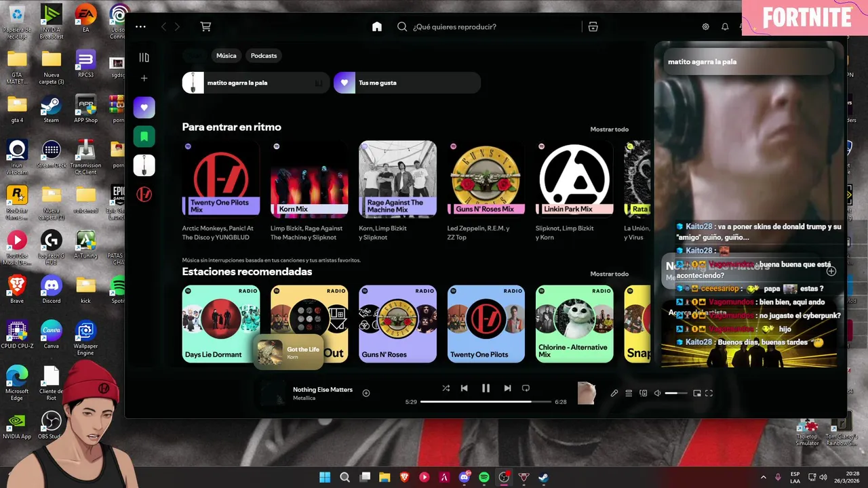Open the green bookmark sidebar item
Screen dimensions: 868x488
pos(144,137)
